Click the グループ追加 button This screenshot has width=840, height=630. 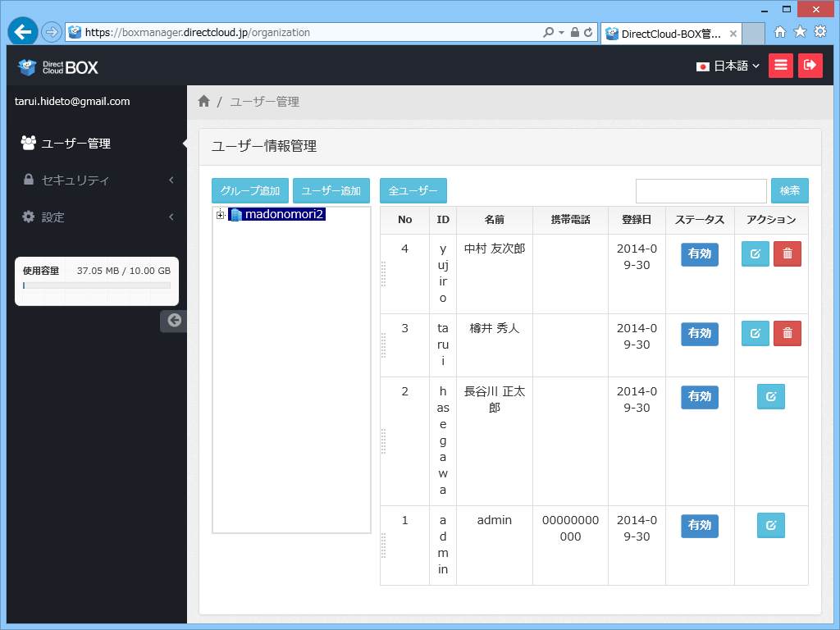(249, 189)
